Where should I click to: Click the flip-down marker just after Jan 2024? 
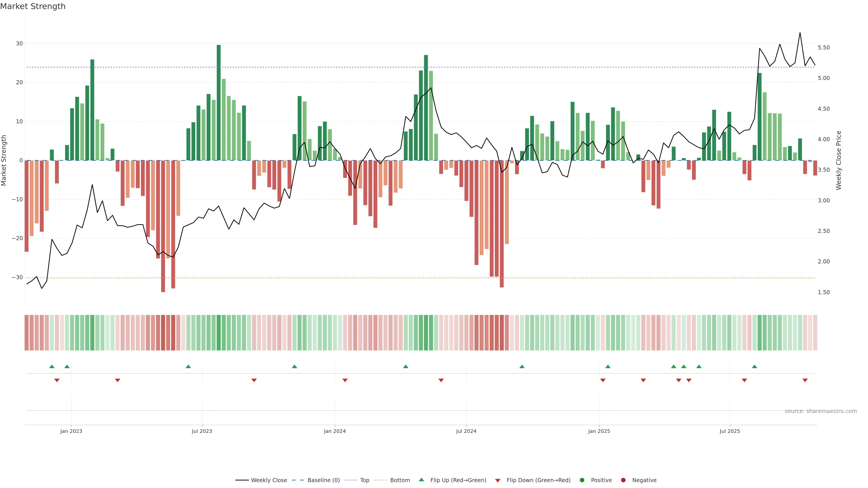pyautogui.click(x=345, y=380)
